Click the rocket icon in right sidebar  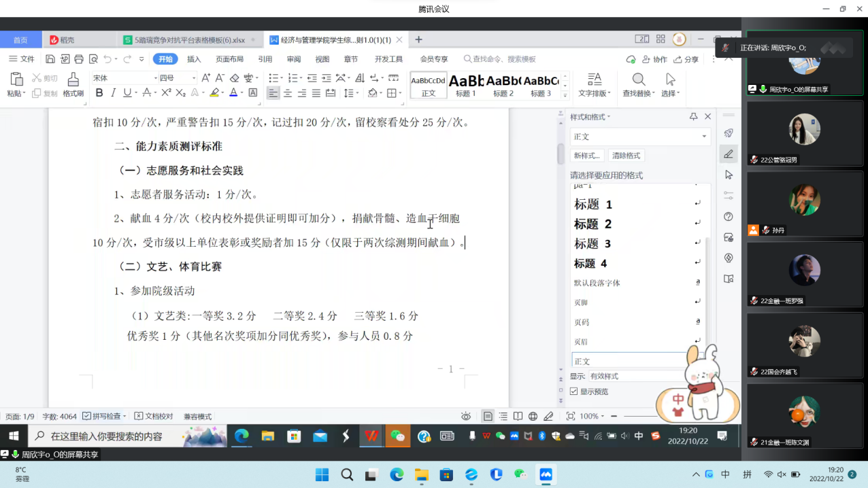(729, 133)
